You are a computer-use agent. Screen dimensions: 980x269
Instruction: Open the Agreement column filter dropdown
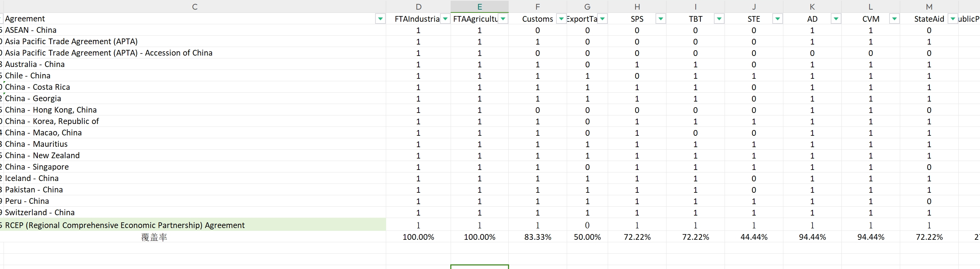[380, 19]
